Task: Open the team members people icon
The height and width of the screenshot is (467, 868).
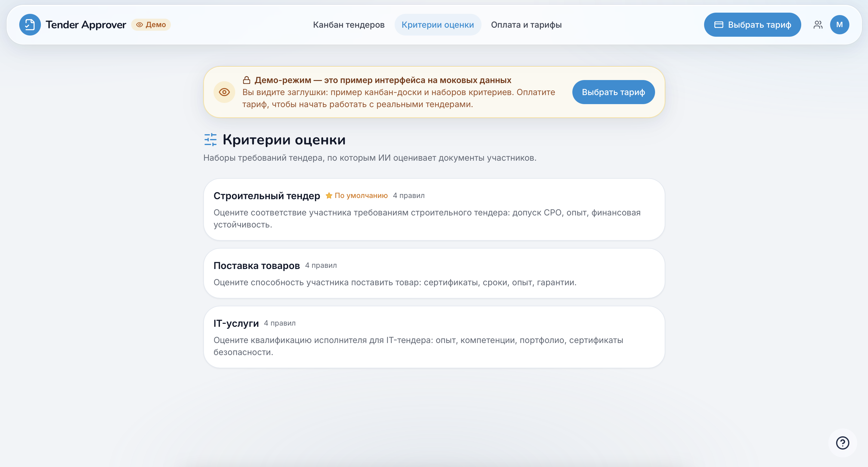Action: [x=818, y=25]
